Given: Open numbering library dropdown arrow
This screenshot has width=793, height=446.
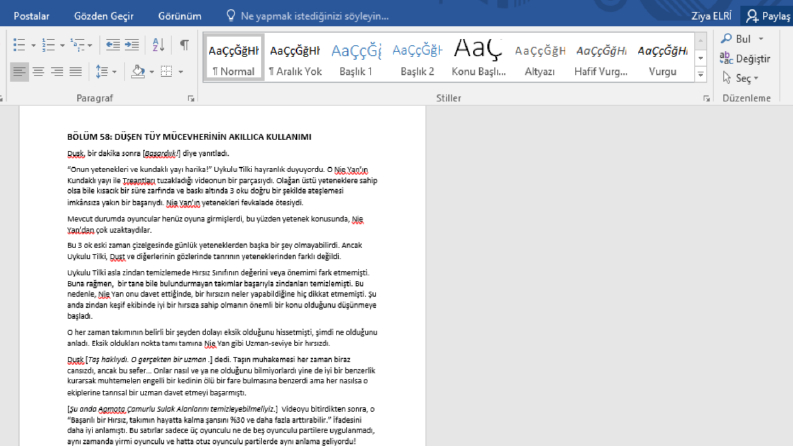Looking at the screenshot, I should coord(62,46).
